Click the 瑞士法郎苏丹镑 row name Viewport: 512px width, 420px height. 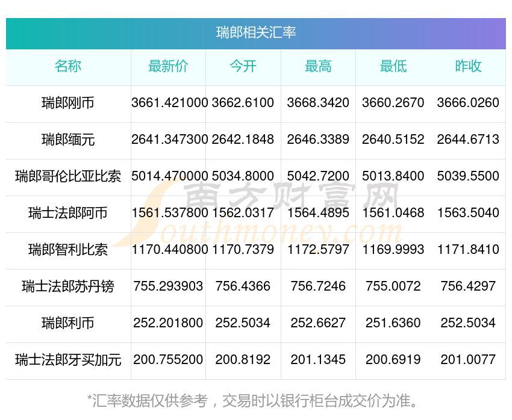coord(68,286)
